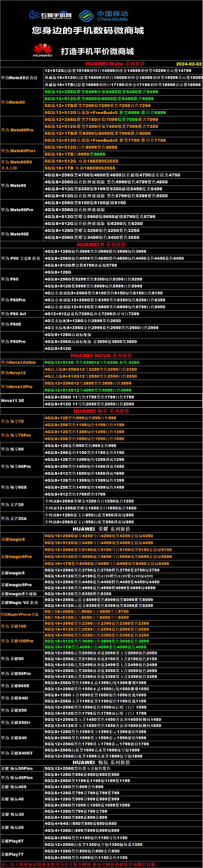203x868 pixels.
Task: Select the "华为 荣耀100" model cell
Action: tap(22, 626)
